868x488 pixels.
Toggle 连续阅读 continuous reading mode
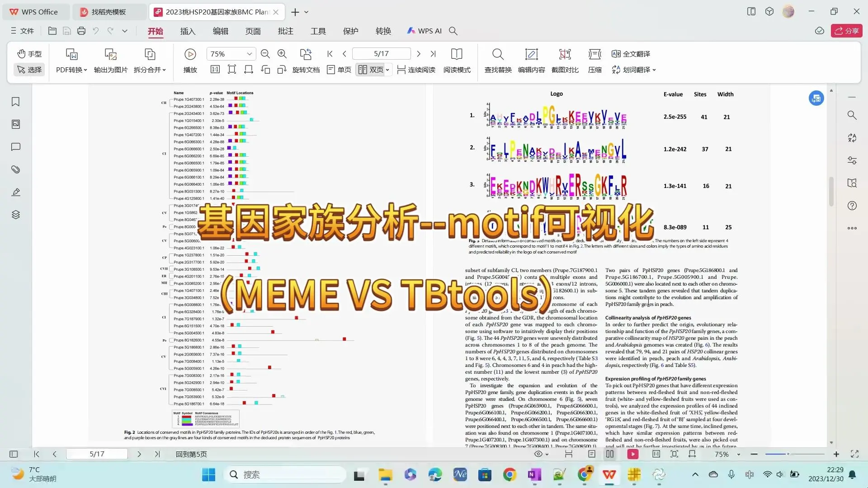point(416,70)
